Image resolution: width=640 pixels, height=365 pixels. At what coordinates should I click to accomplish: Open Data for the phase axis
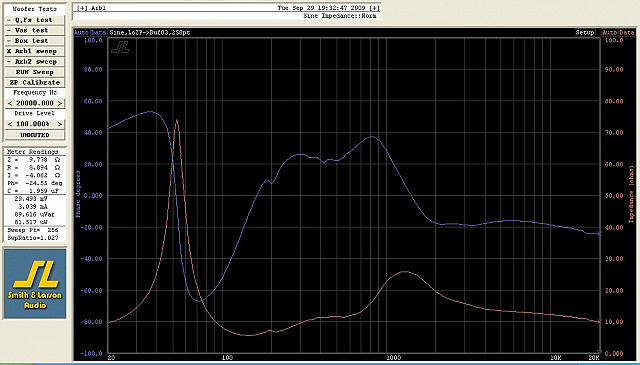(98, 33)
